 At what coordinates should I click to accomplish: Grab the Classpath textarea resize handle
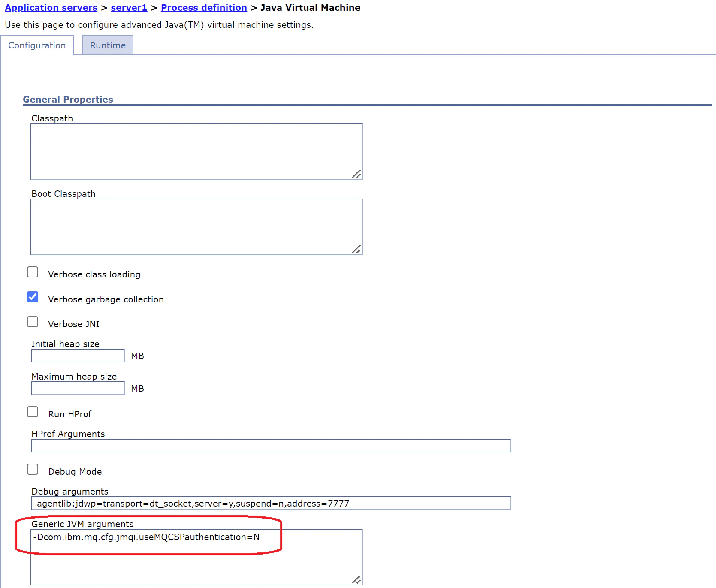point(356,174)
